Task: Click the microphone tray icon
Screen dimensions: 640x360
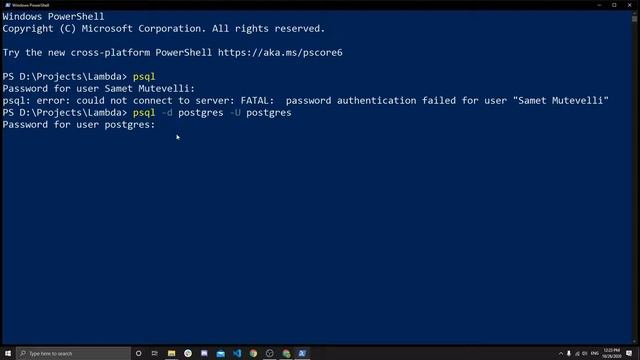Action: click(x=569, y=353)
